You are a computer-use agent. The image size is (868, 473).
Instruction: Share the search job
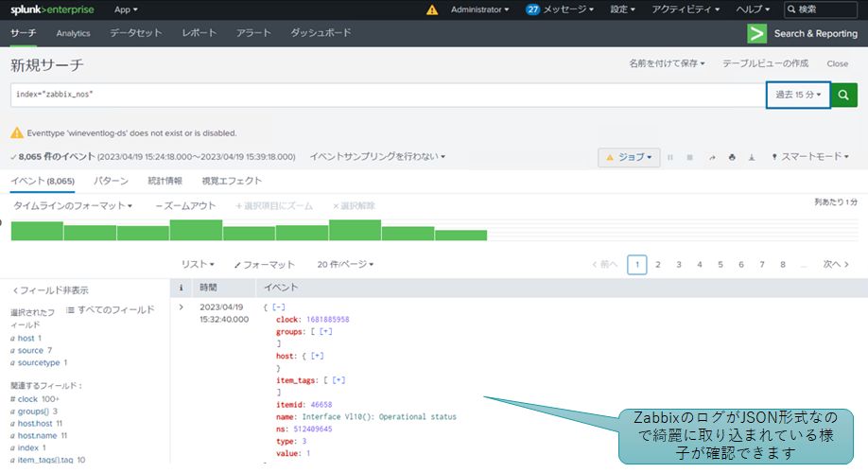pos(712,157)
